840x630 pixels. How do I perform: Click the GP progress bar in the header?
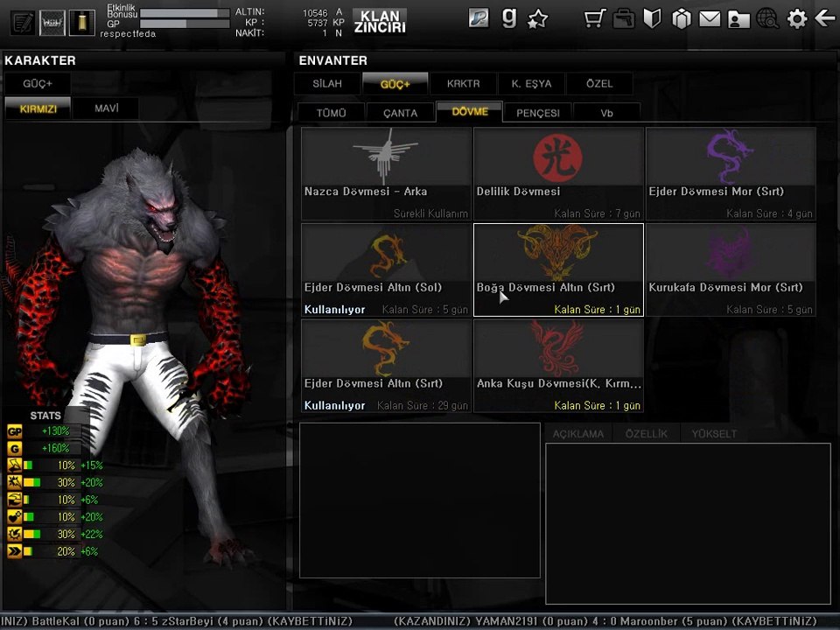185,24
